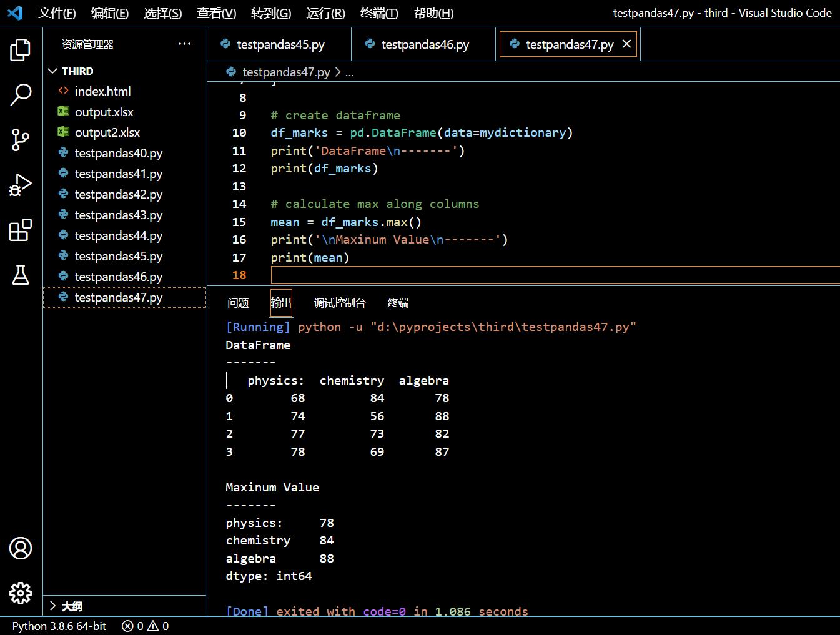Viewport: 840px width, 635px height.
Task: Open 选择(S) menu
Action: coord(163,13)
